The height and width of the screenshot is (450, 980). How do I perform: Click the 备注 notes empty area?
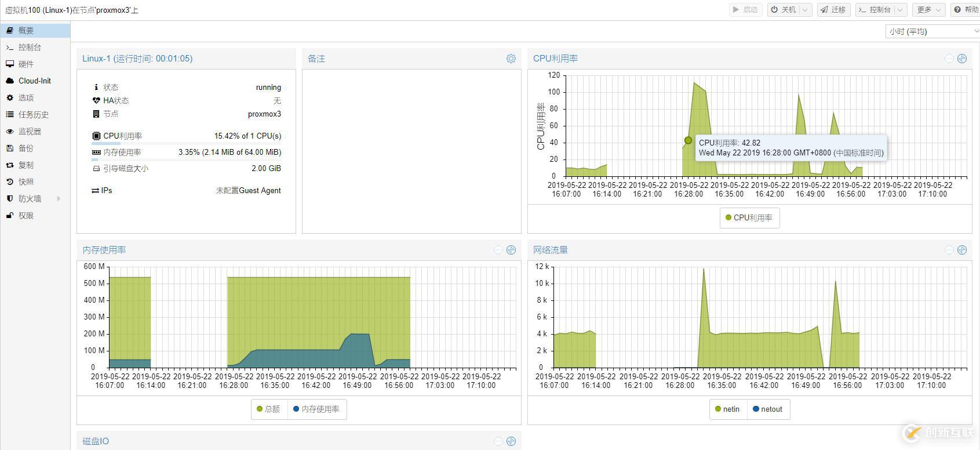click(x=411, y=151)
